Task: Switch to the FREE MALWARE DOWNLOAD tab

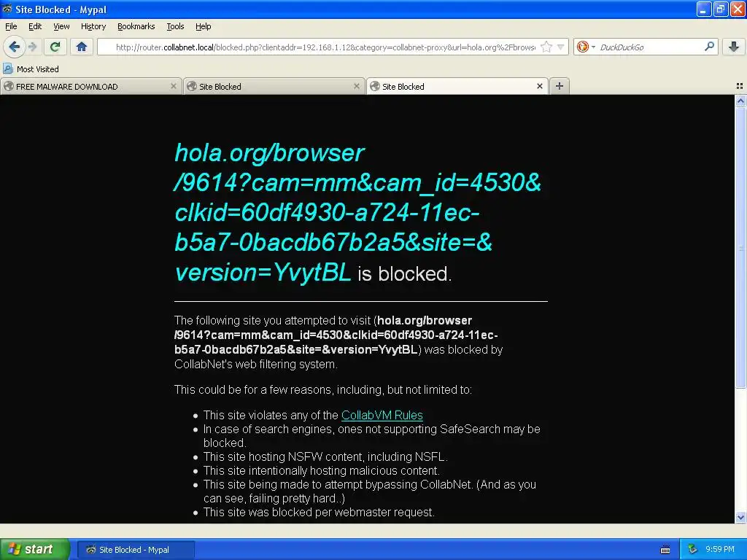Action: (x=90, y=86)
